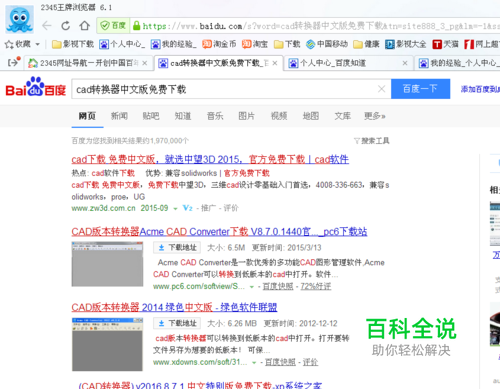Open CAD版本转换器 2014 绿色中文版 result

[x=174, y=307]
